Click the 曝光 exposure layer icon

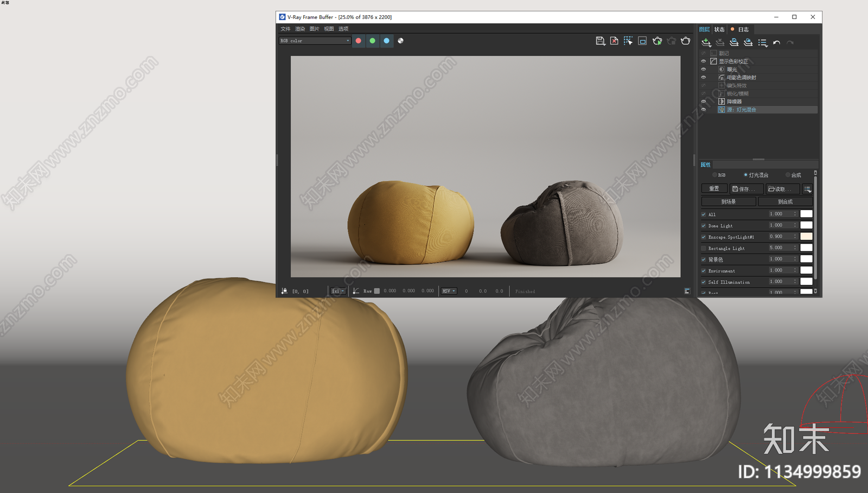pos(722,69)
